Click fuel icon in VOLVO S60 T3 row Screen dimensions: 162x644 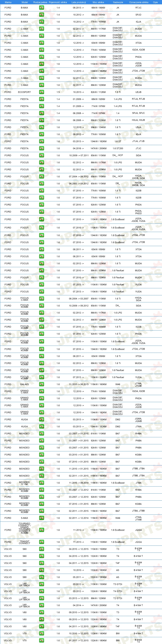(42, 549)
